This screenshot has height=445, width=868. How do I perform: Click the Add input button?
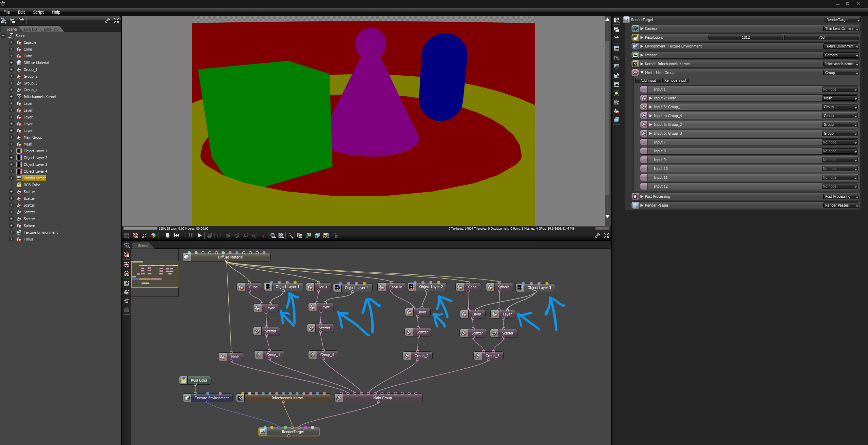point(648,80)
